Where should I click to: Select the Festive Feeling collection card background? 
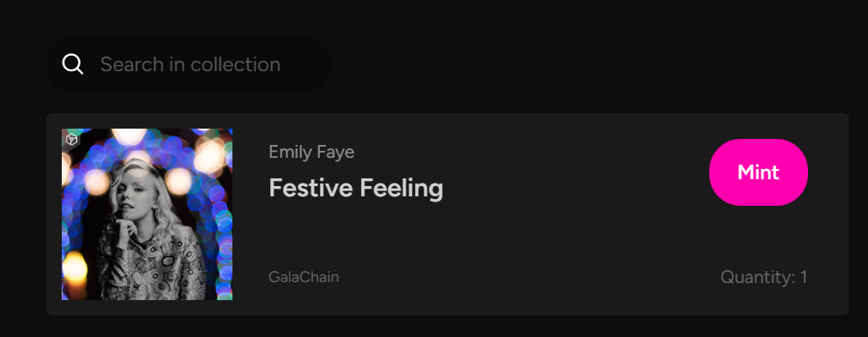tap(447, 214)
